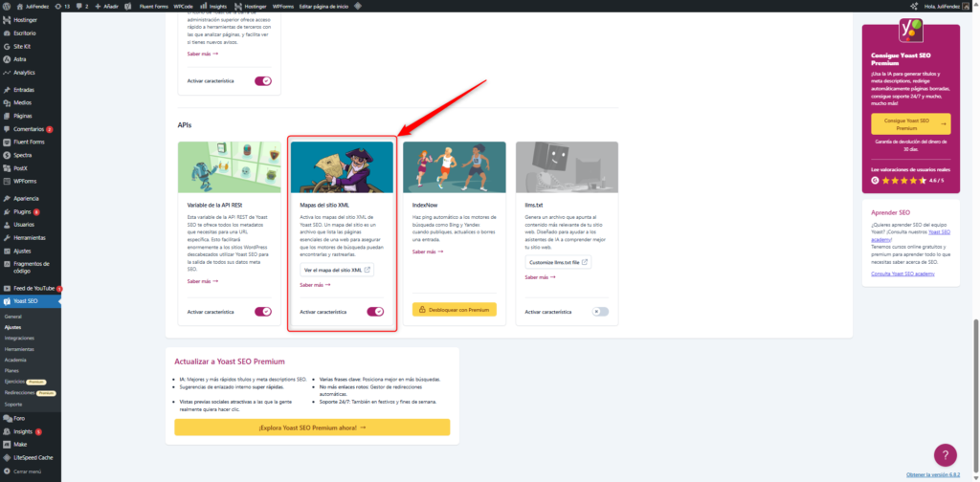Click the IndexNow runners illustration
Screen dimensions: 980x482
455,167
